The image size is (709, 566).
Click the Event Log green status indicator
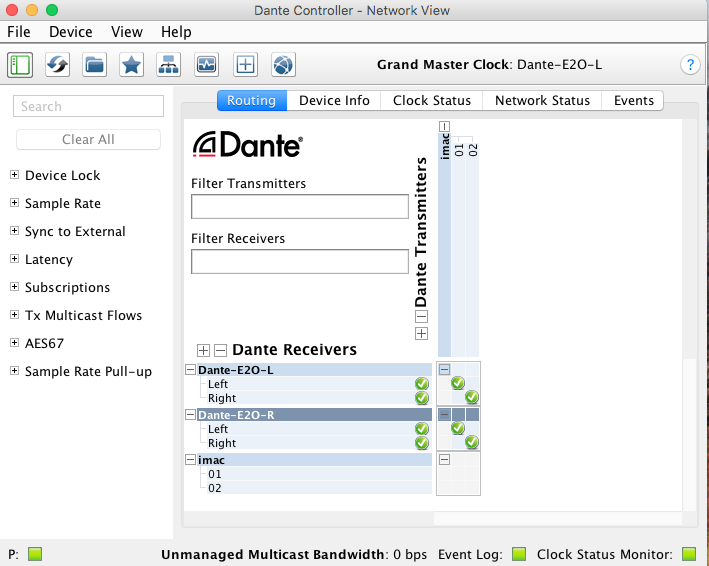click(x=519, y=554)
